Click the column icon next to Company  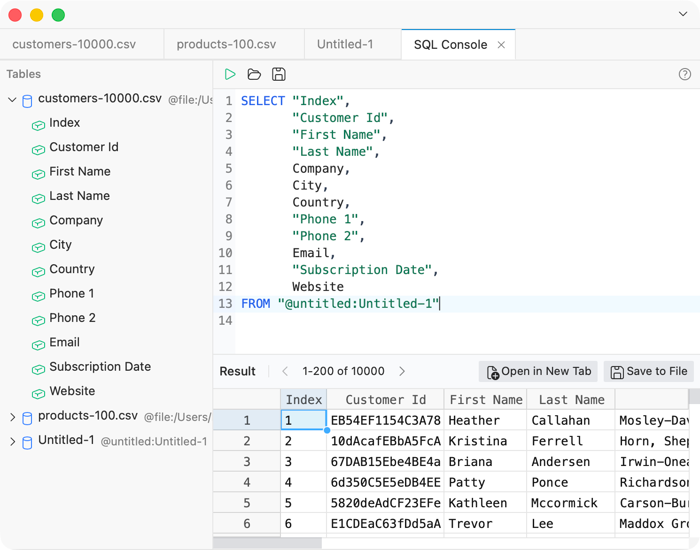point(38,223)
